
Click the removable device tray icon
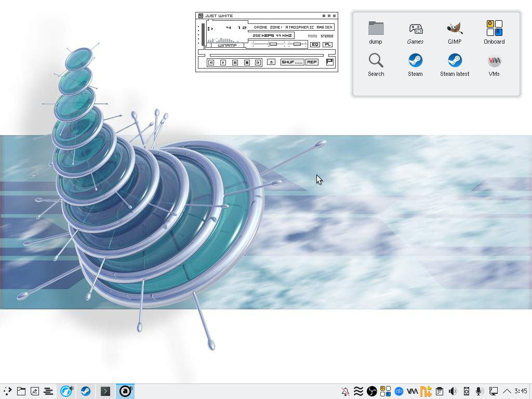coord(467,391)
